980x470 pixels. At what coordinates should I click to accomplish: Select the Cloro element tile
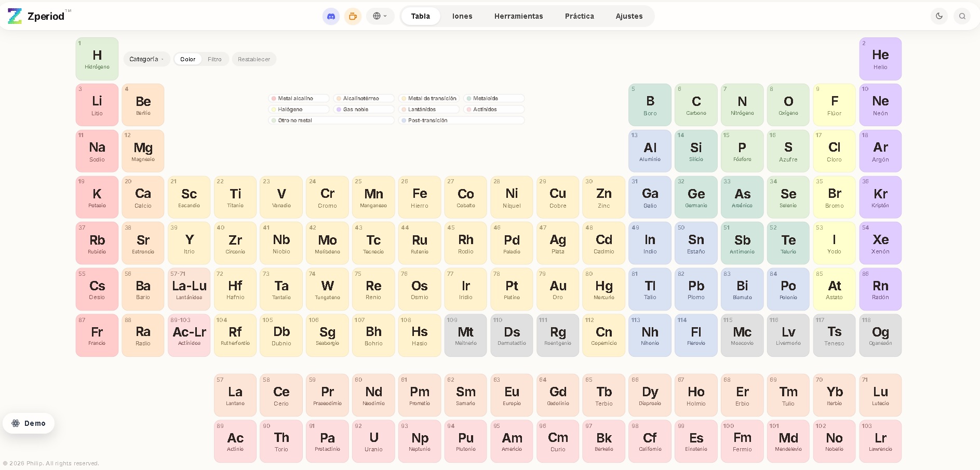(834, 151)
